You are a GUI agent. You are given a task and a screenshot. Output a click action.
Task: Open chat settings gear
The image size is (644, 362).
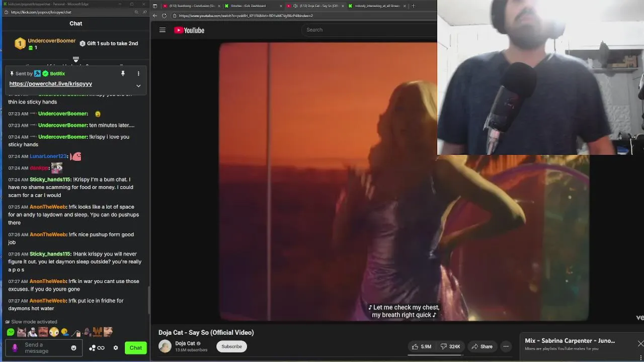pyautogui.click(x=116, y=348)
